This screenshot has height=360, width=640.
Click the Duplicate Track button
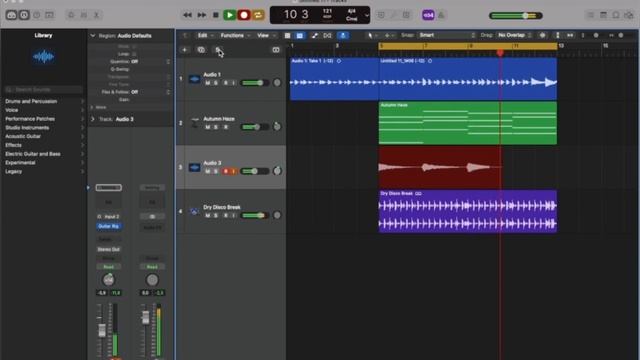coord(201,50)
